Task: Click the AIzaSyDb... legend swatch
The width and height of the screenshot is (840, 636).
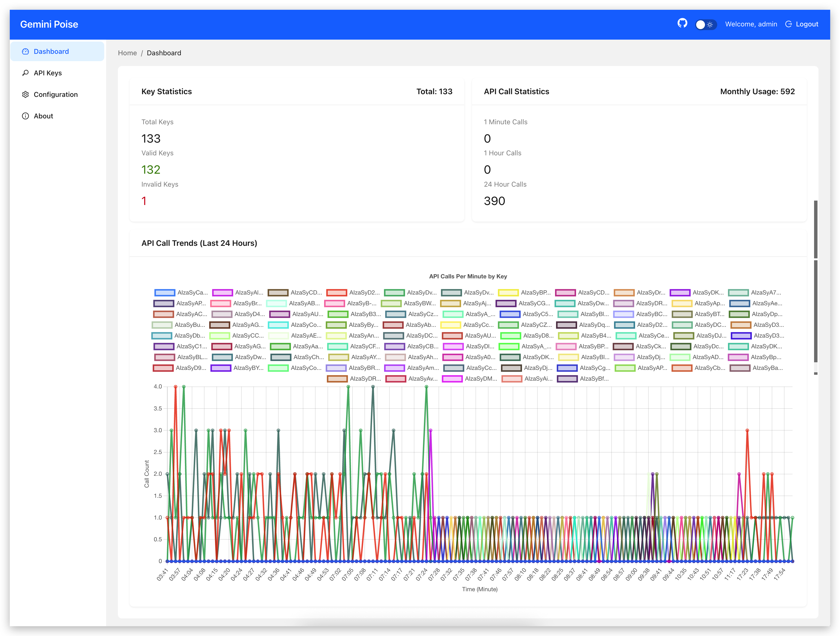Action: pos(162,336)
